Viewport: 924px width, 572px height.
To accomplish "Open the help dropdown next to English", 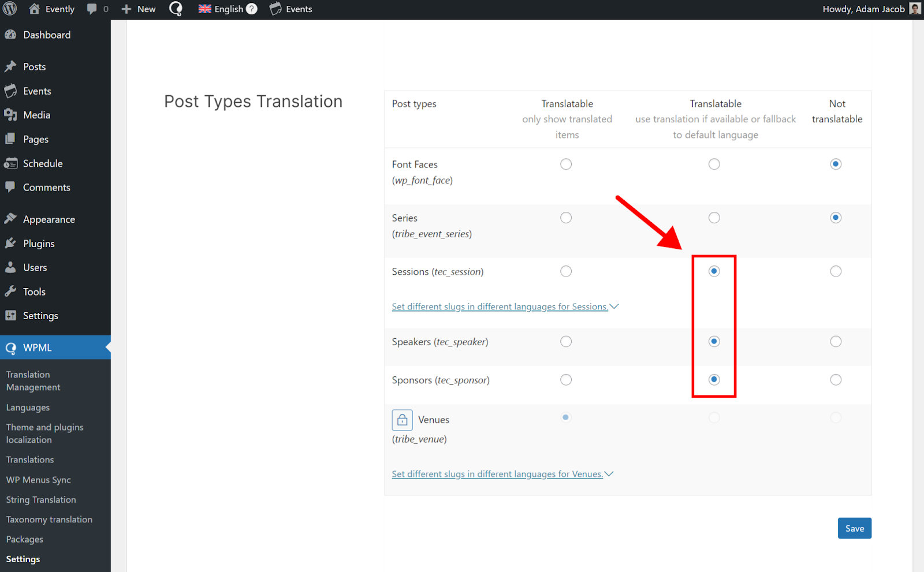I will [251, 9].
